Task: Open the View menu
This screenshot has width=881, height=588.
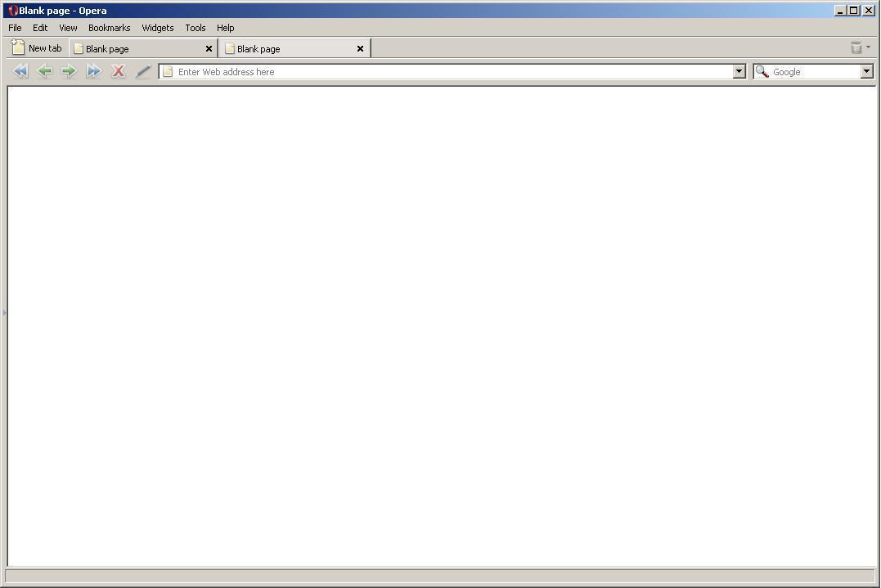Action: (68, 28)
